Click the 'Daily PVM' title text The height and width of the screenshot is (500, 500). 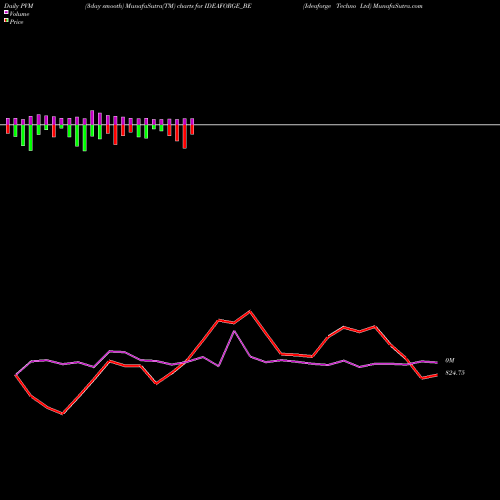19,6
